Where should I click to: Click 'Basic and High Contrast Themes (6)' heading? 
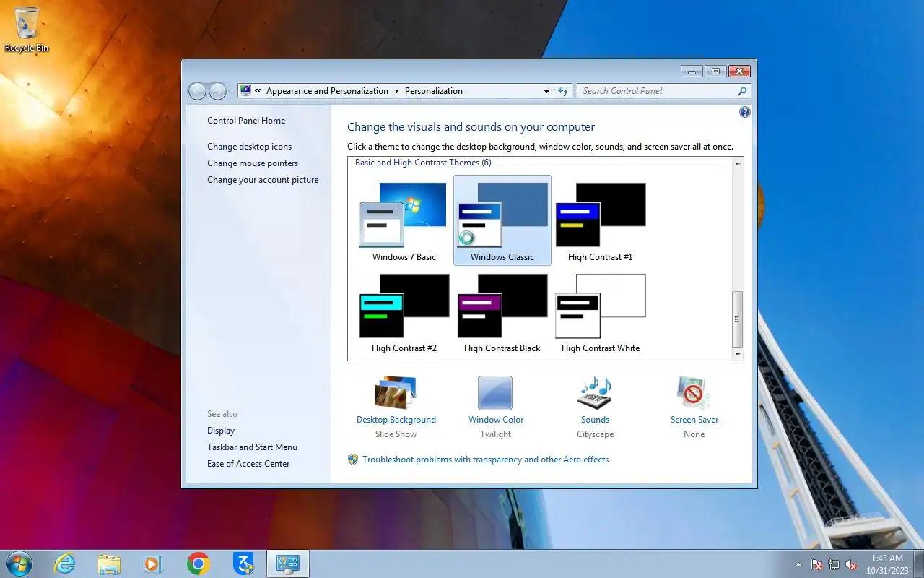(423, 163)
